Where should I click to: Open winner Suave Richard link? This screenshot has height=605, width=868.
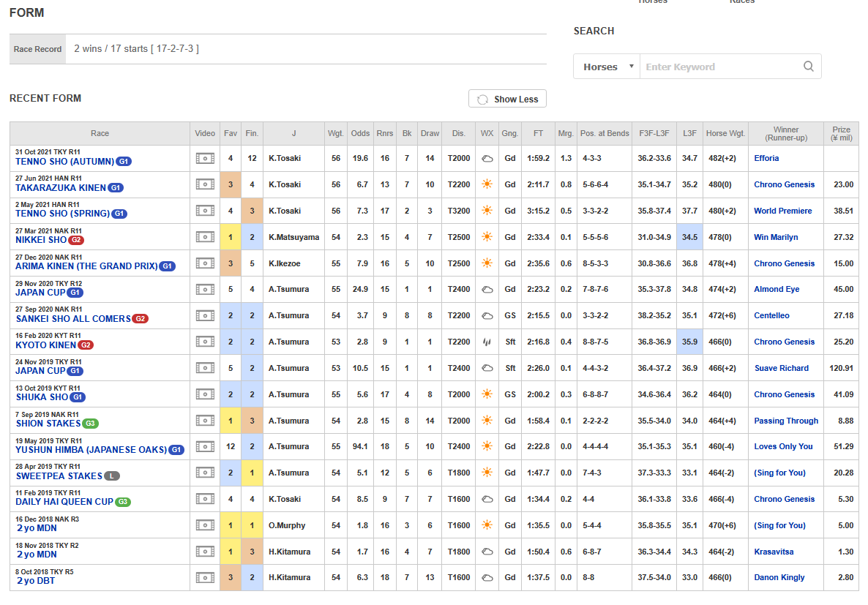(781, 368)
